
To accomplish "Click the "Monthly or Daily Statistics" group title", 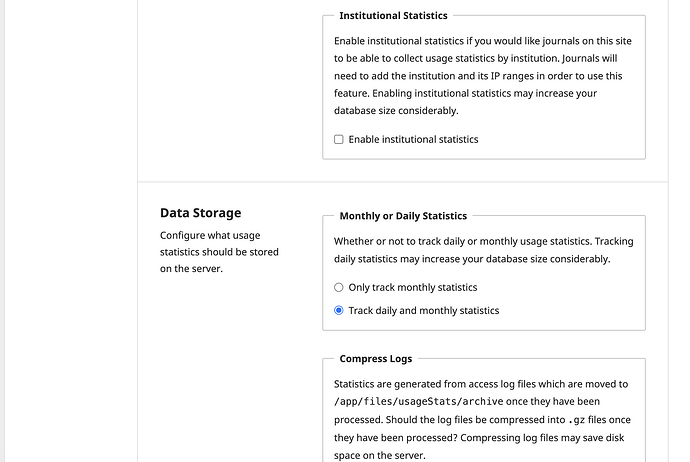I will point(403,216).
